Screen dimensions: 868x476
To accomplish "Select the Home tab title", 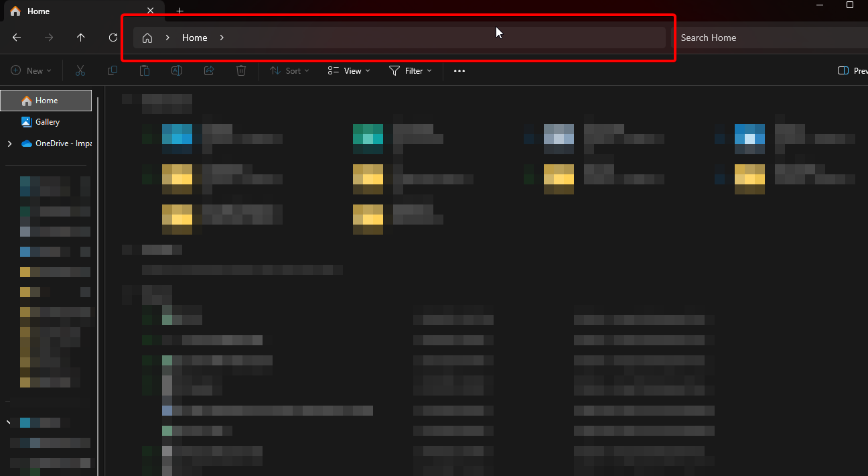I will tap(38, 11).
